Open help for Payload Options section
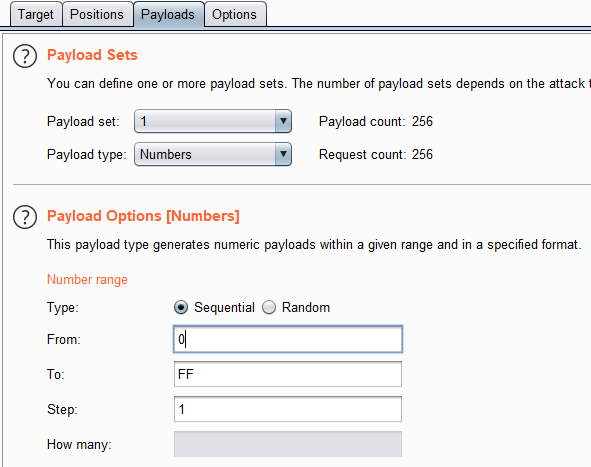This screenshot has width=591, height=467. click(x=25, y=217)
